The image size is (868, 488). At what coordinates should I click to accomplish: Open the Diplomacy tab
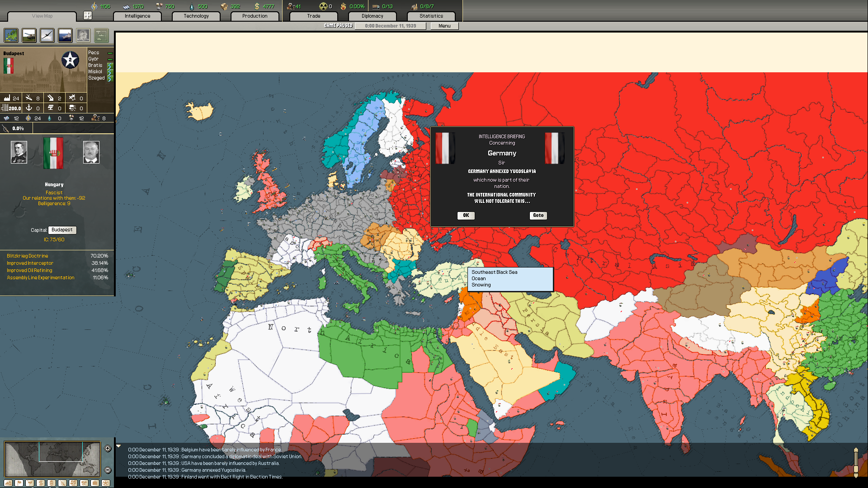(x=372, y=16)
